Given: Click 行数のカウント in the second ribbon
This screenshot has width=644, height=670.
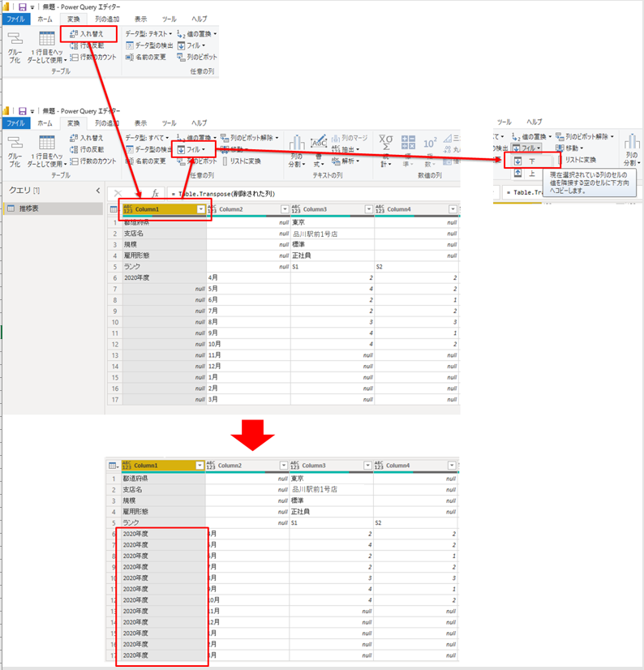Looking at the screenshot, I should coord(92,161).
